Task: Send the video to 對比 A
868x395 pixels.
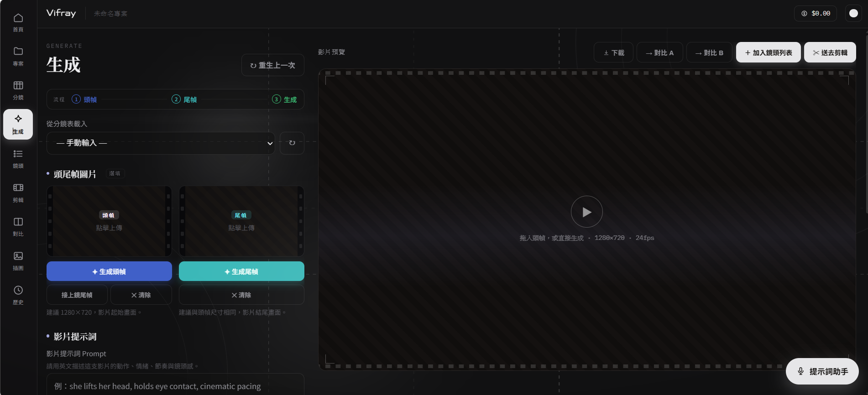Action: [x=660, y=52]
